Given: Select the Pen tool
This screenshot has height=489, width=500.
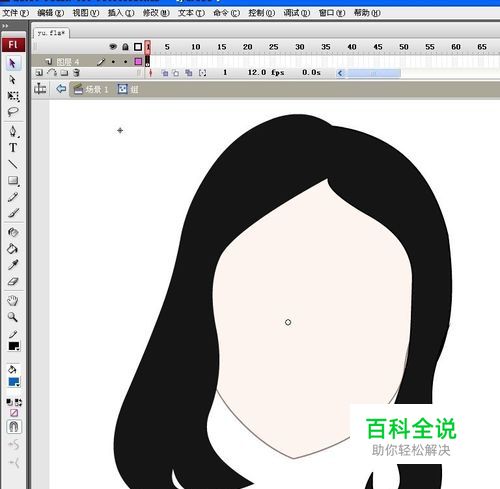Looking at the screenshot, I should pos(13,131).
